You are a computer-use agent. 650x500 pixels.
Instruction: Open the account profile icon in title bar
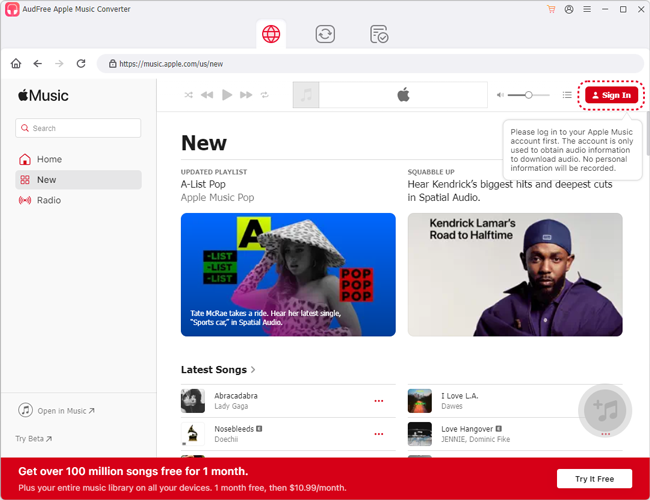(569, 9)
